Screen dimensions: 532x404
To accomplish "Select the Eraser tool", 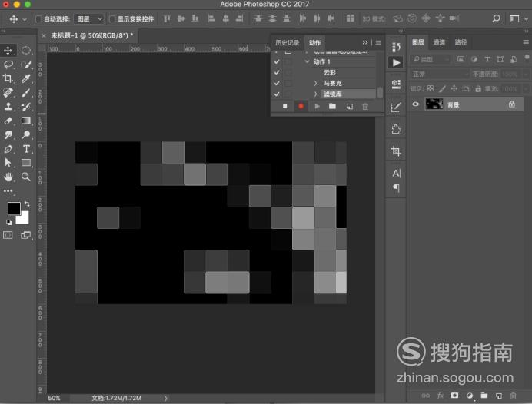I will [8, 121].
